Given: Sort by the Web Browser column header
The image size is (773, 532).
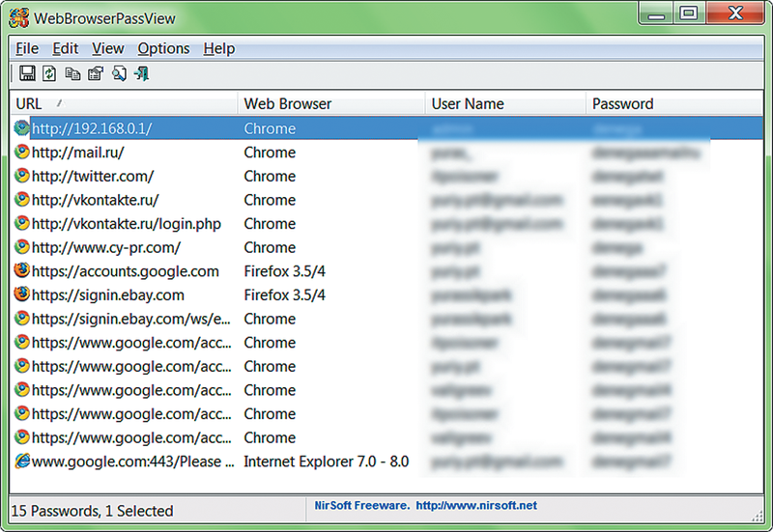Looking at the screenshot, I should coord(331,103).
